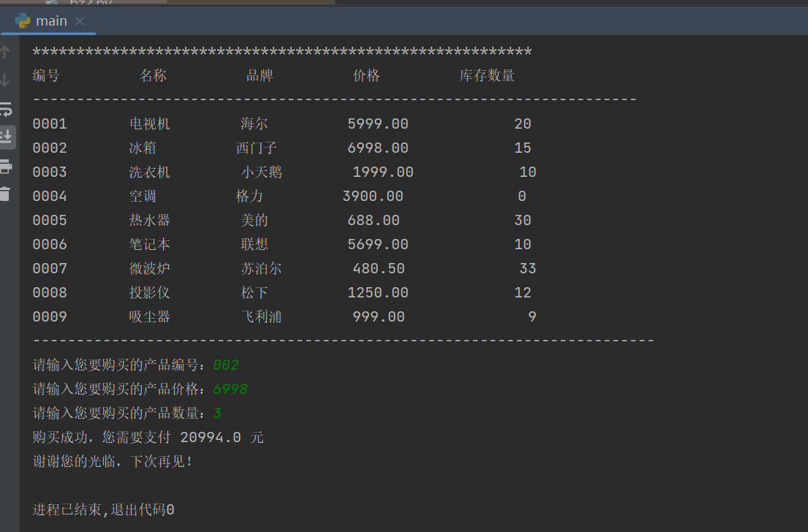Click the print output icon
Image resolution: width=808 pixels, height=532 pixels.
[6, 167]
